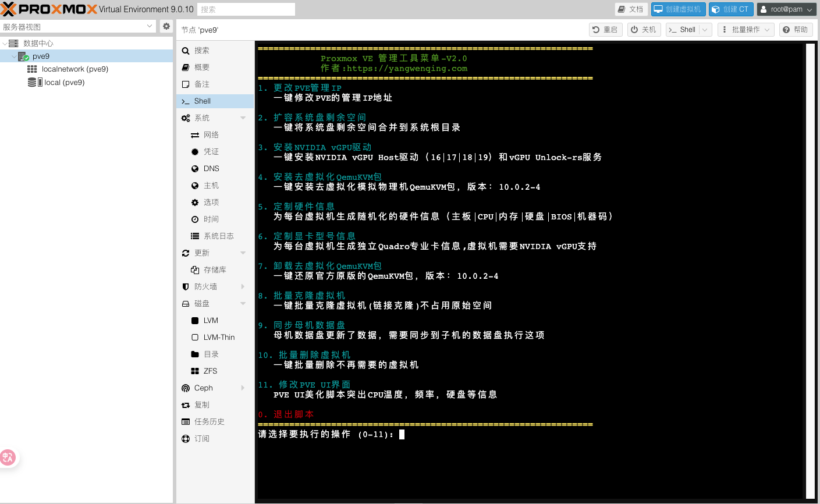820x504 pixels.
Task: Collapse the 系统 section in node menu
Action: [x=243, y=118]
